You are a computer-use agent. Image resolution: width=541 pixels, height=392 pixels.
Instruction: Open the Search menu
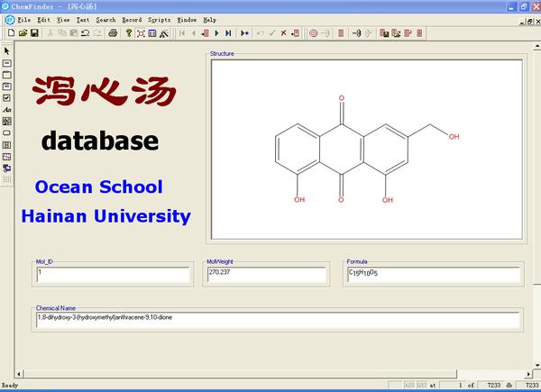pos(105,19)
